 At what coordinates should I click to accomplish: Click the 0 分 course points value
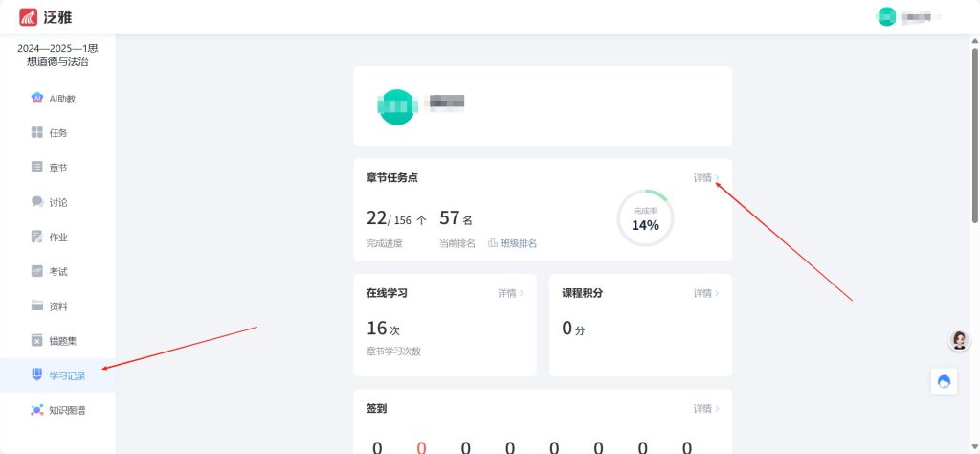[573, 329]
